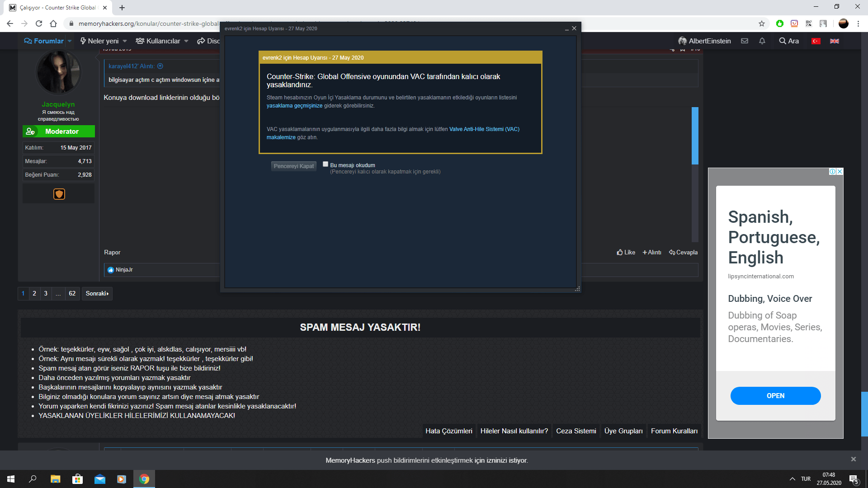Open the Chrome three-dot menu
The image size is (868, 488).
[858, 23]
